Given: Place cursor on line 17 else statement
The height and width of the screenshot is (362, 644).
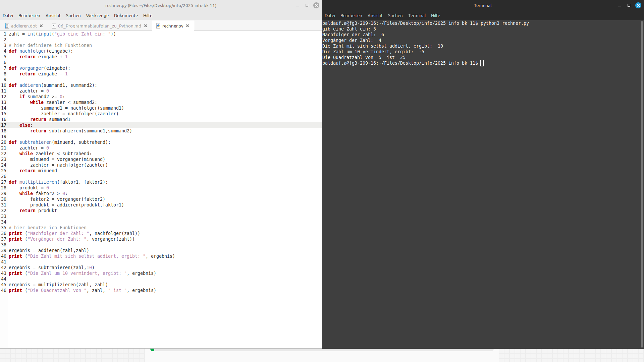Looking at the screenshot, I should tap(25, 125).
